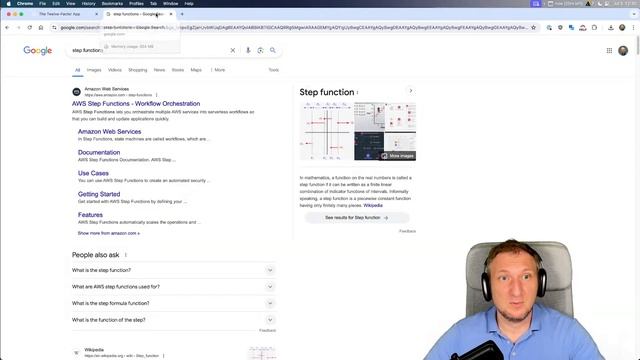Open the Chrome extensions puzzle icon
The image size is (640, 360).
point(594,27)
